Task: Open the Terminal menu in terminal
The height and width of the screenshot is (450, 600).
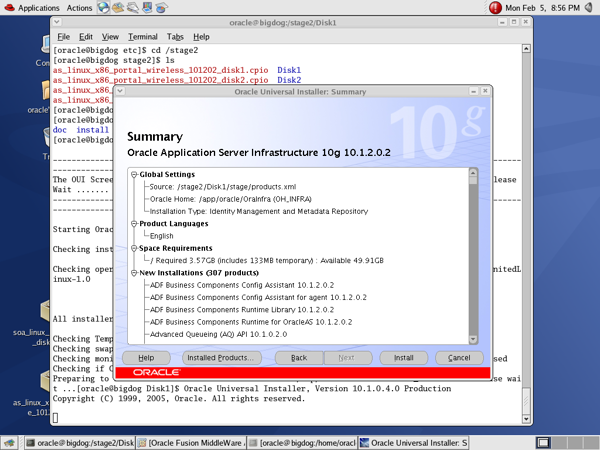Action: click(143, 37)
